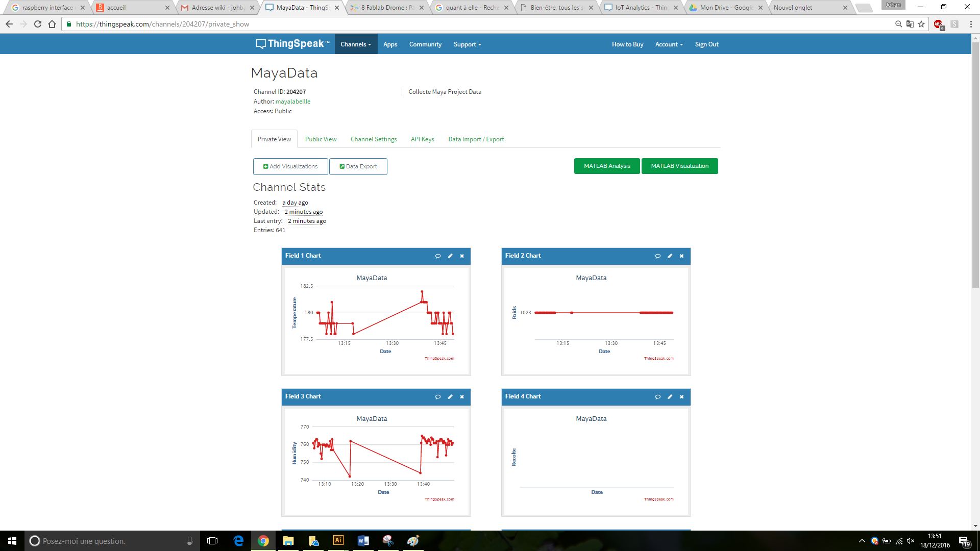Viewport: 980px width, 551px height.
Task: Reload the page with refresh icon
Action: [38, 24]
